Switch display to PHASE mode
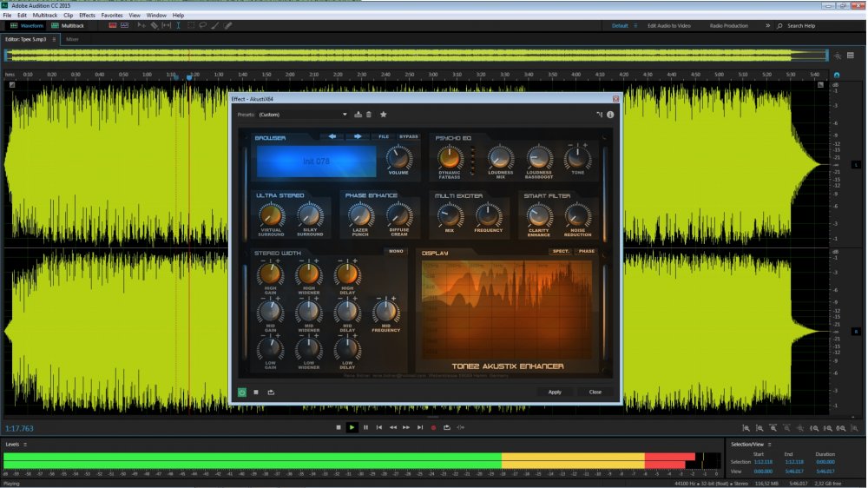The image size is (868, 488). (586, 251)
